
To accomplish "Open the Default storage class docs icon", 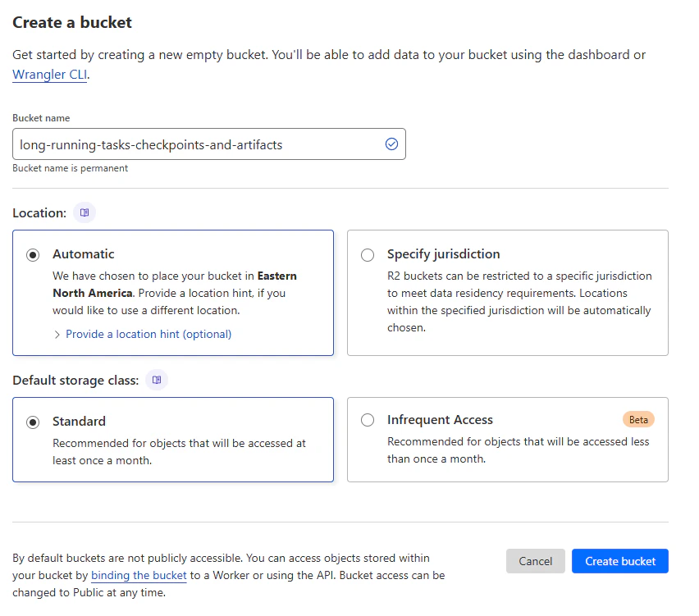I will [157, 380].
